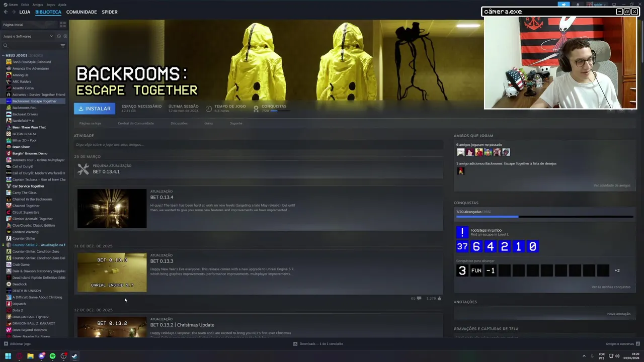Click the locked achievement labeled FUN
The width and height of the screenshot is (644, 362).
(476, 270)
